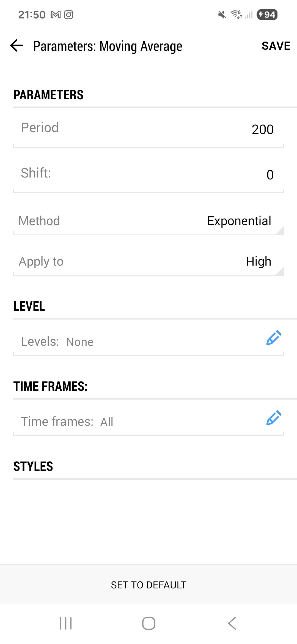Tap the Instagram notification icon

[x=69, y=15]
